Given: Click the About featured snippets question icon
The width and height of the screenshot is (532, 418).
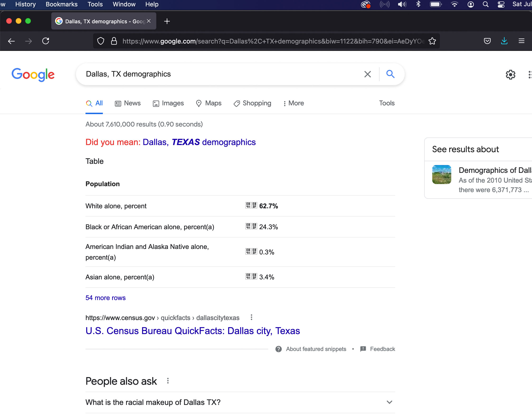Looking at the screenshot, I should pyautogui.click(x=278, y=349).
